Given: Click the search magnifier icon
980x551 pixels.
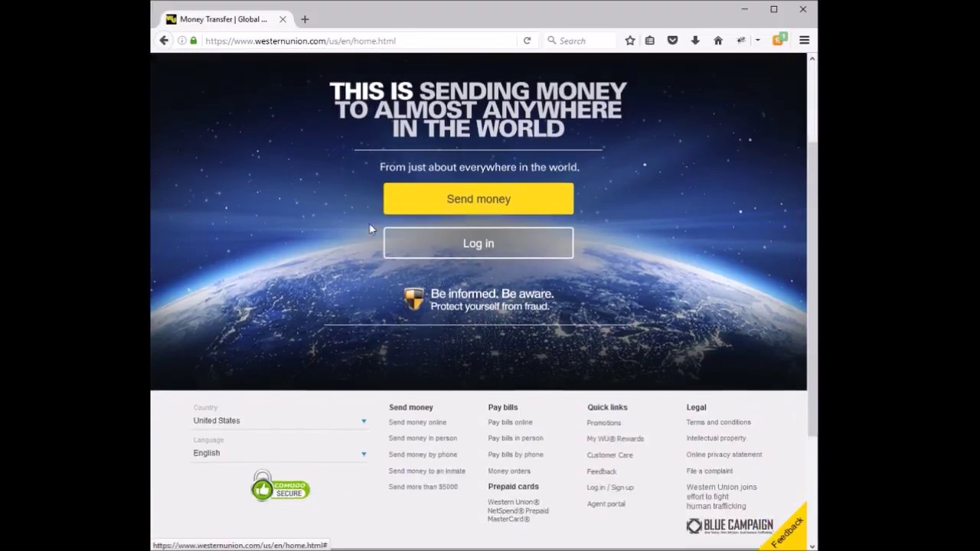Looking at the screenshot, I should 551,41.
